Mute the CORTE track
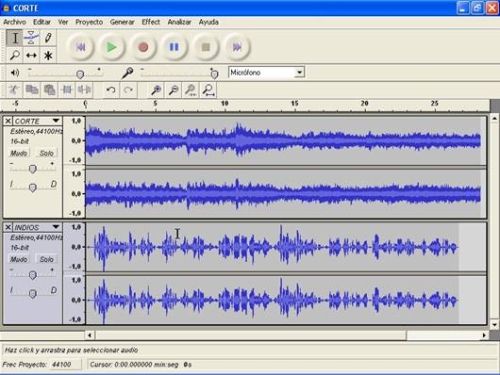This screenshot has height=375, width=500. [19, 153]
